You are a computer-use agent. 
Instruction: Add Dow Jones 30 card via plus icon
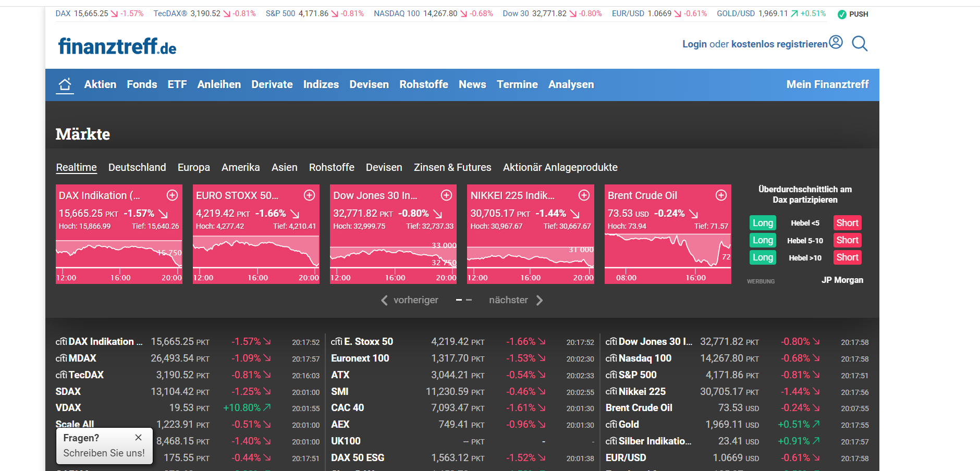pos(447,195)
